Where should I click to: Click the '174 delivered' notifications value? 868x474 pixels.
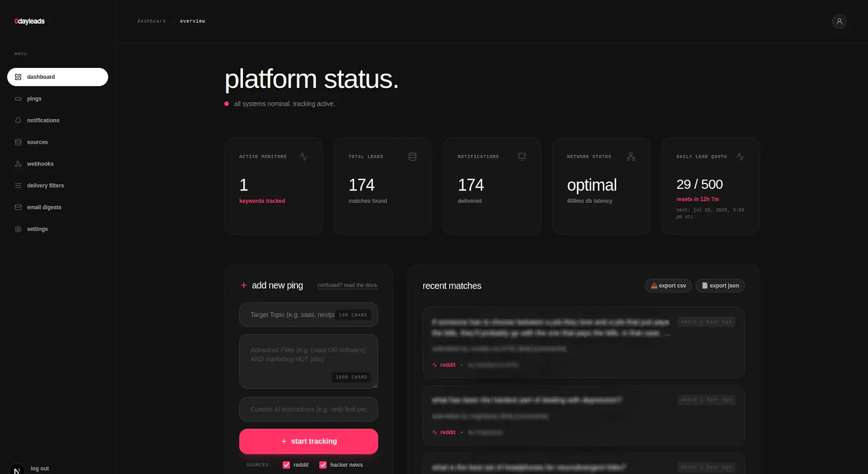click(x=471, y=185)
